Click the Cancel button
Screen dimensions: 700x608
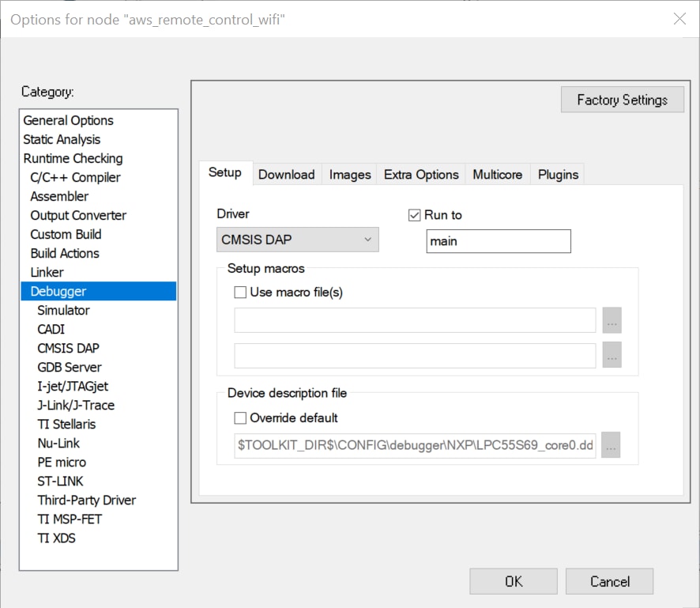[x=609, y=581]
